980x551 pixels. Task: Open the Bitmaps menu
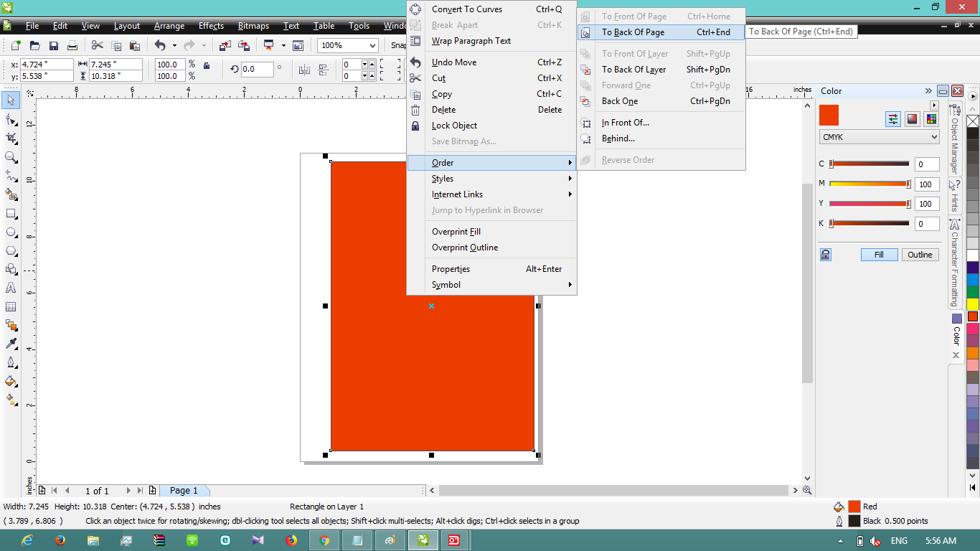pyautogui.click(x=252, y=26)
